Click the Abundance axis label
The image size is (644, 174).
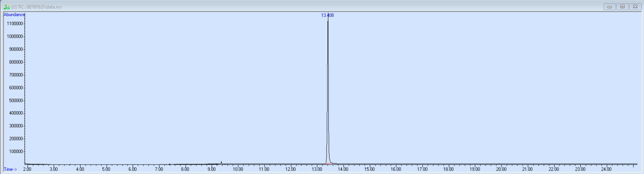click(x=14, y=14)
